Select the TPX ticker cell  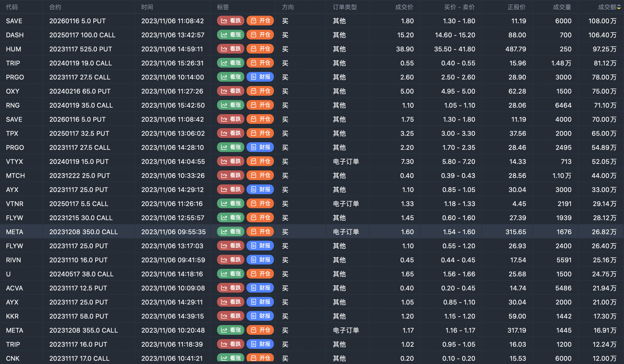[x=12, y=133]
